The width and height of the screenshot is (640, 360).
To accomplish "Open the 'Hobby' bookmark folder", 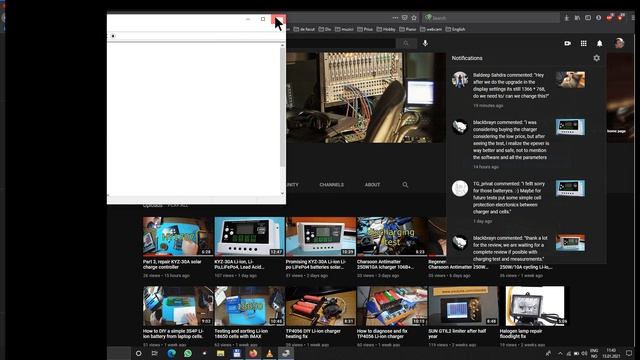I will point(386,29).
